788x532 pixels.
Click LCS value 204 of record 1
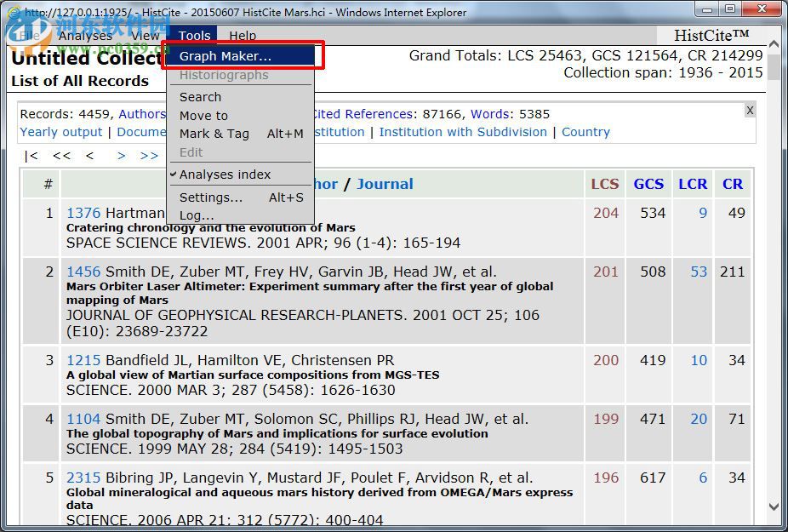click(x=606, y=213)
